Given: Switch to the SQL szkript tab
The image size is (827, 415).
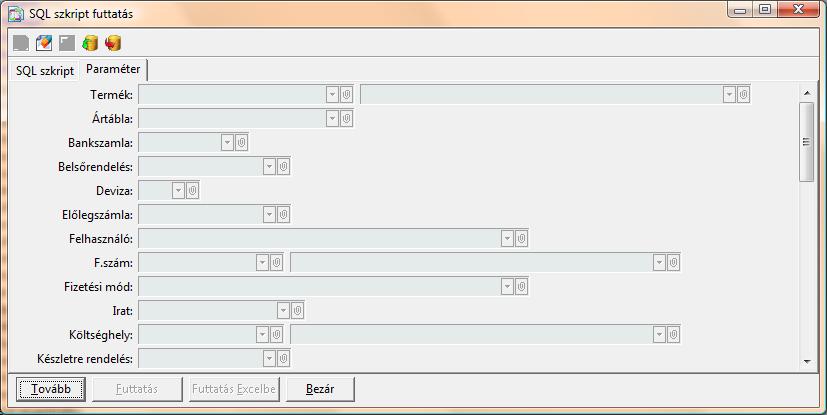Looking at the screenshot, I should pos(44,70).
